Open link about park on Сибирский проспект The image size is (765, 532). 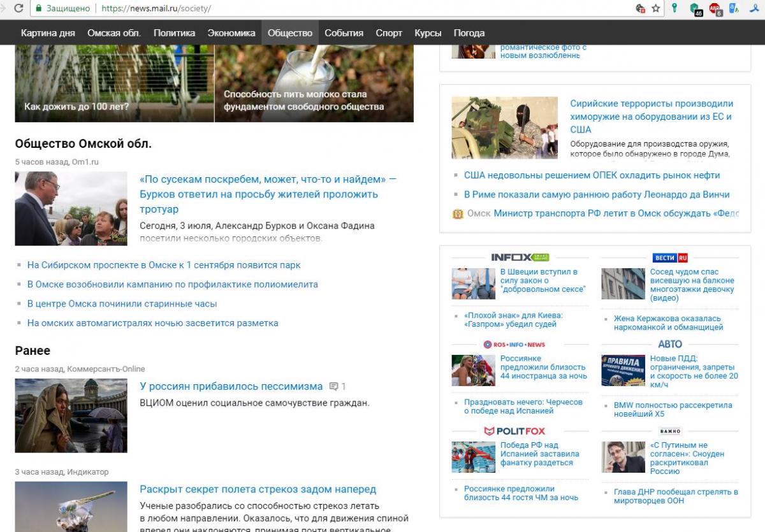pyautogui.click(x=164, y=264)
